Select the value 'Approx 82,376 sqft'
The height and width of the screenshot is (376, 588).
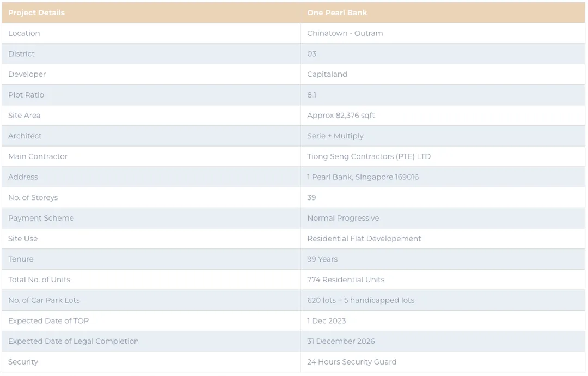(x=341, y=116)
